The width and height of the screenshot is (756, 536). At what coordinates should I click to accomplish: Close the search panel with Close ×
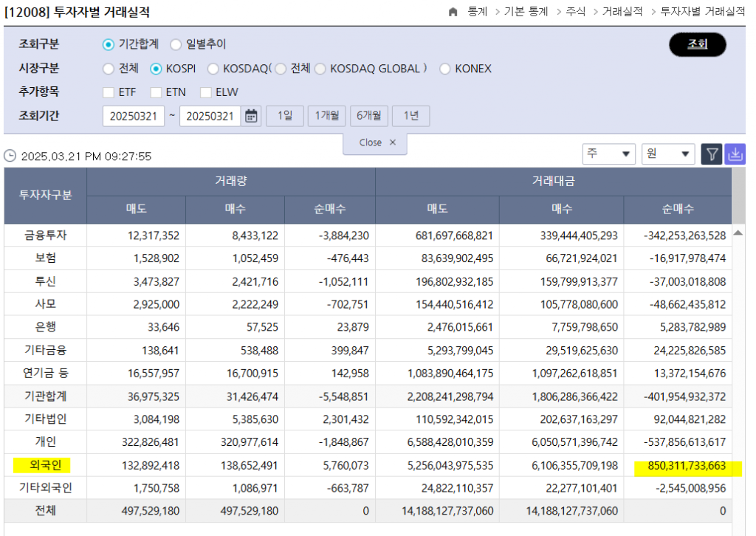pyautogui.click(x=374, y=142)
